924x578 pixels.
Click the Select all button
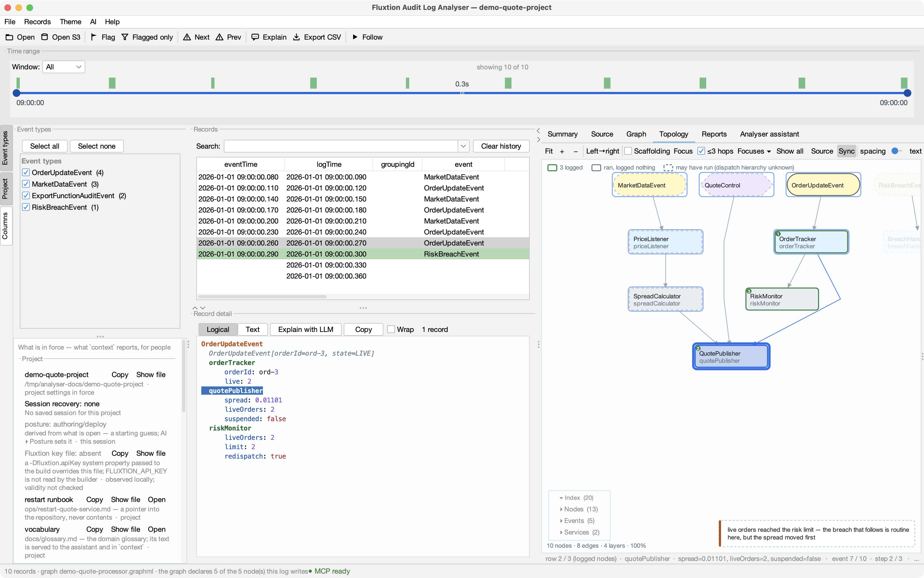[45, 146]
